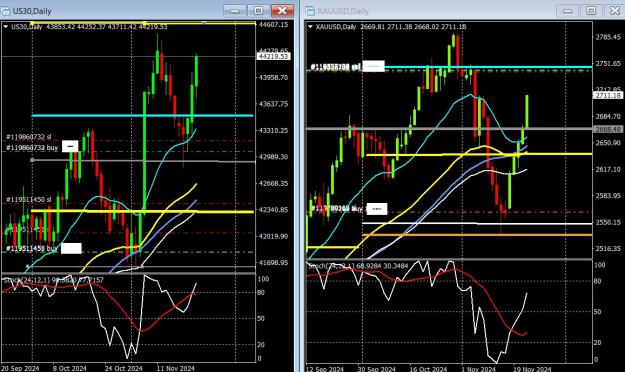This screenshot has width=625, height=372.
Task: Click the US30,Daily window title icon
Action: tap(6, 11)
